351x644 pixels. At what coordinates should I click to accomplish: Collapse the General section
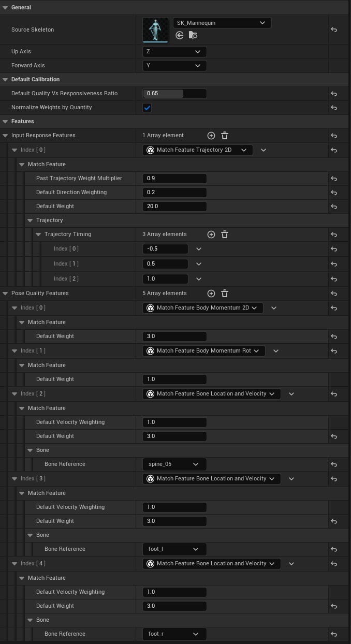tap(6, 7)
